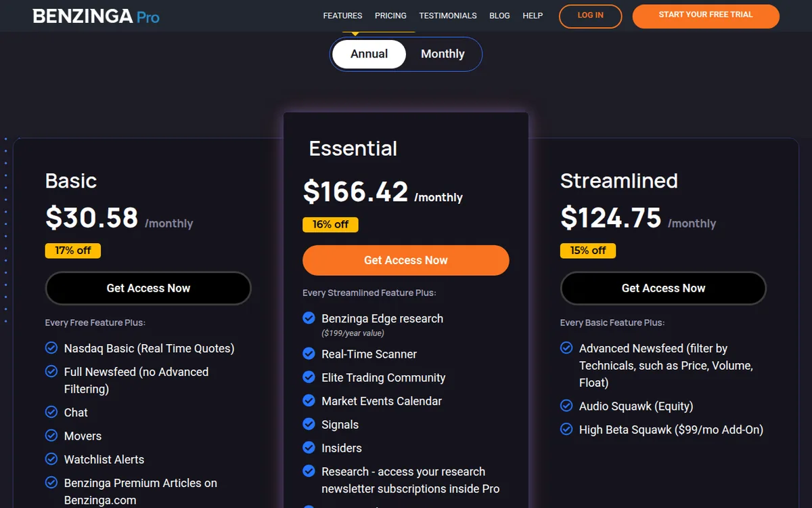Go to the Pricing page
The height and width of the screenshot is (508, 812).
click(x=390, y=16)
